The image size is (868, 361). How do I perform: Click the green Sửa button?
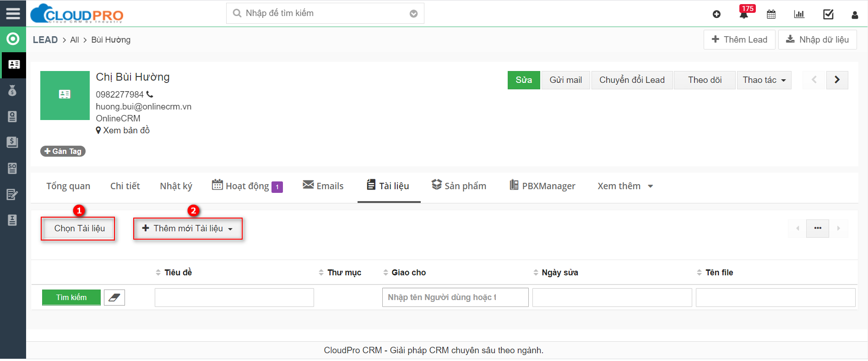pyautogui.click(x=524, y=80)
